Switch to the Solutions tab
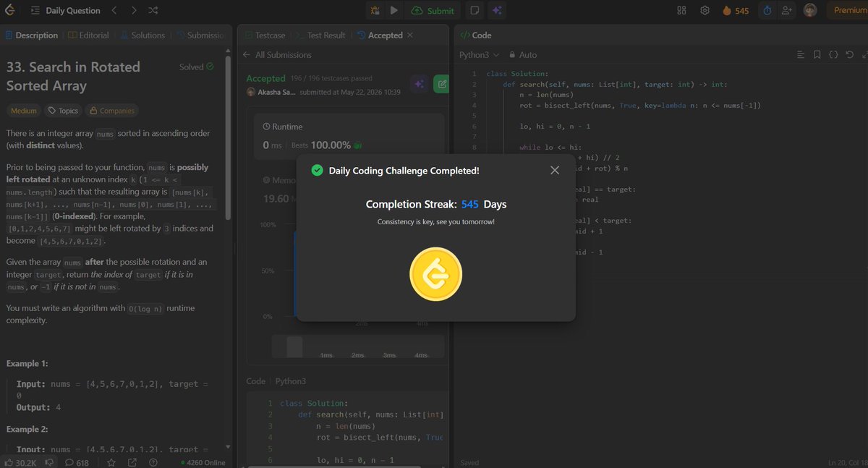 point(142,35)
